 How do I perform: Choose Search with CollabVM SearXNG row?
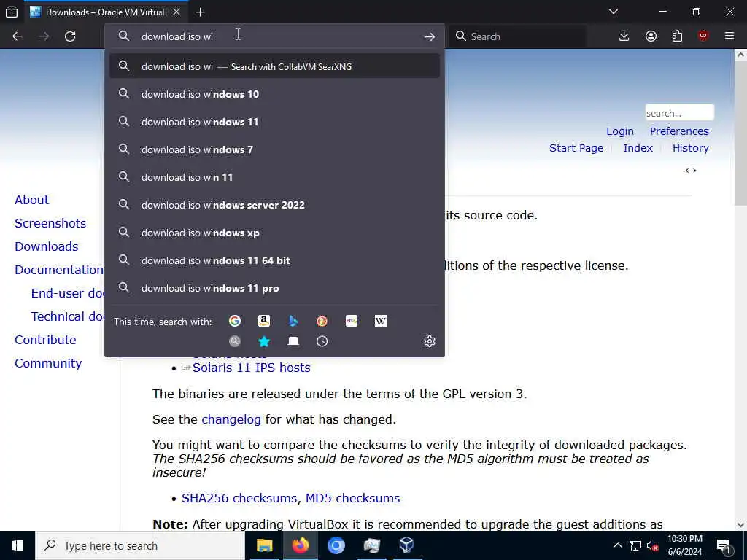tap(274, 66)
